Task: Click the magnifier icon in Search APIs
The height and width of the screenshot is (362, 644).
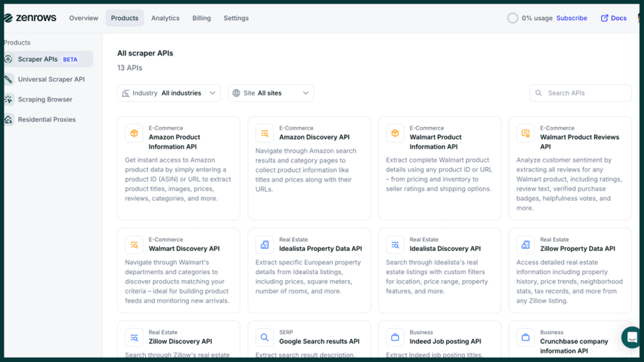Action: point(538,93)
